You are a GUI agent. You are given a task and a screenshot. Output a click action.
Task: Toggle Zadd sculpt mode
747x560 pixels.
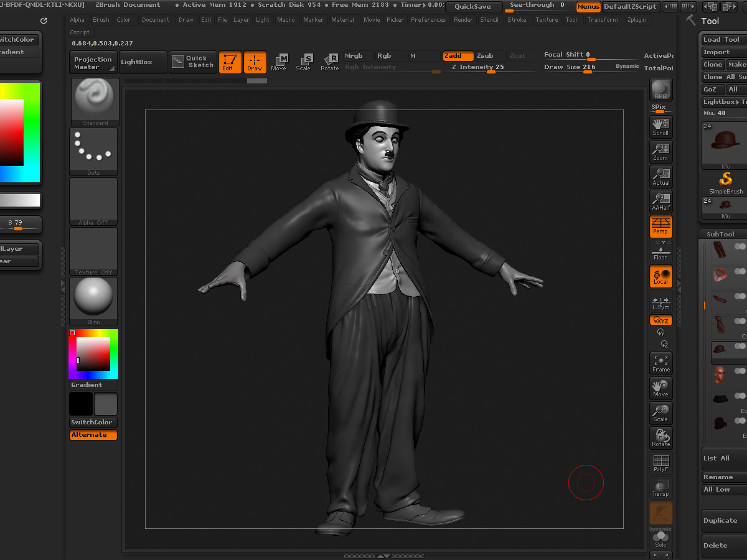click(458, 55)
